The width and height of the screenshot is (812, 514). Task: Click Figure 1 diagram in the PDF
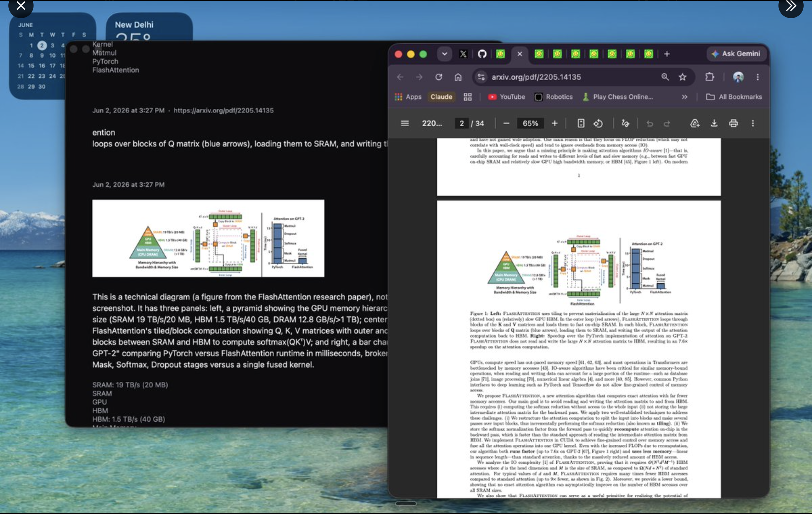[579, 270]
